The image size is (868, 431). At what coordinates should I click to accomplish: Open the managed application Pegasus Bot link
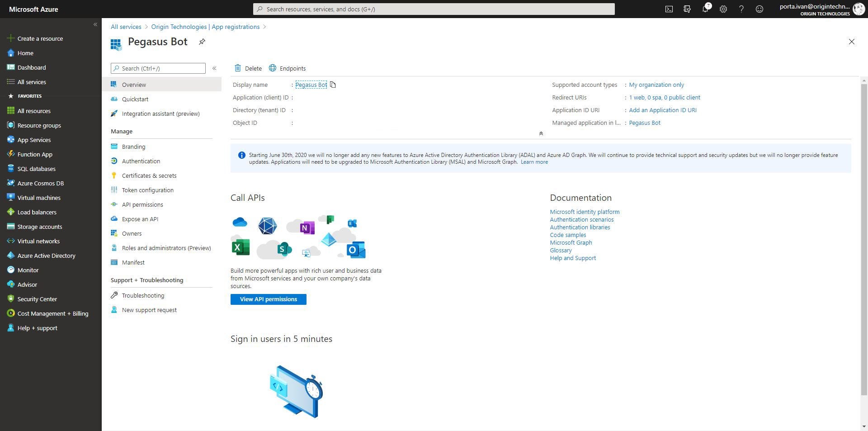pos(645,123)
